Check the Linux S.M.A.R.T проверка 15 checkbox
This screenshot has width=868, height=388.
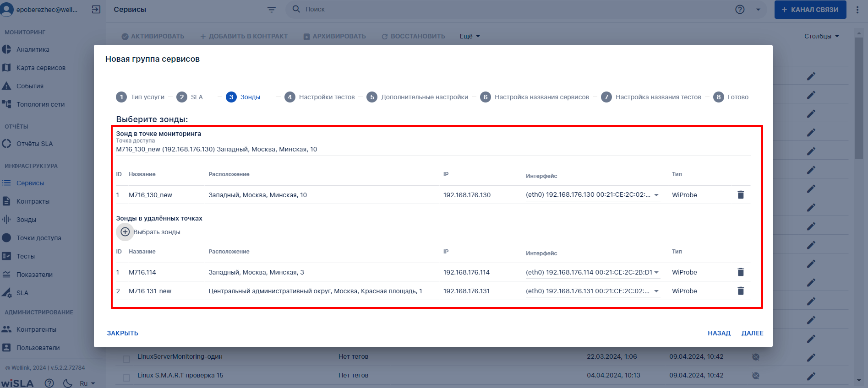click(126, 377)
